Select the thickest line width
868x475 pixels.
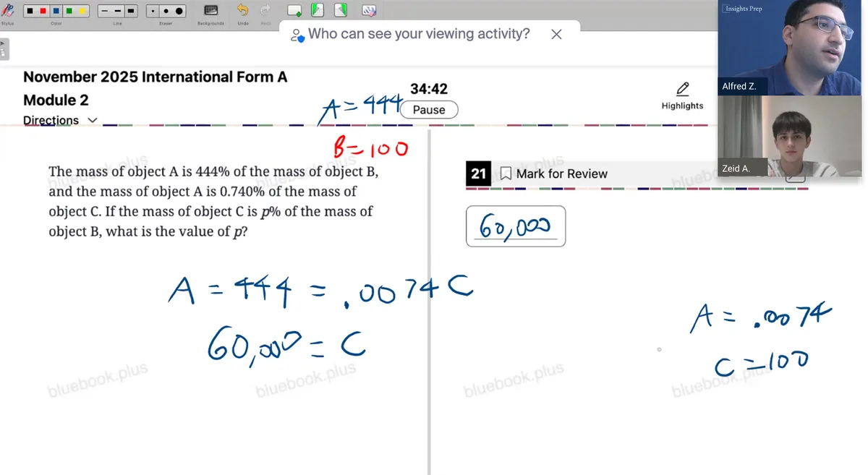[x=131, y=12]
